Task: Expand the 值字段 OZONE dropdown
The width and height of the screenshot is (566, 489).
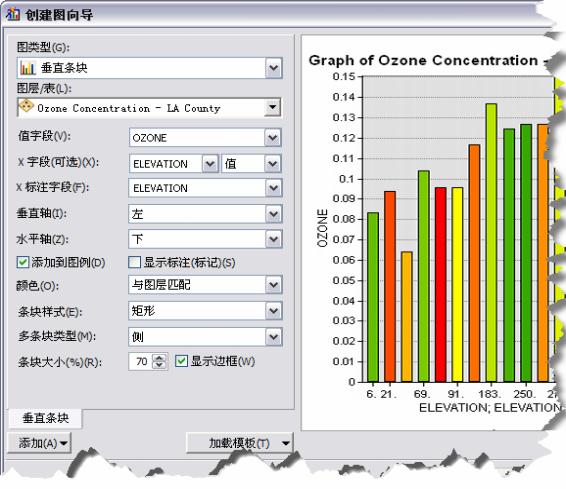Action: 273,137
